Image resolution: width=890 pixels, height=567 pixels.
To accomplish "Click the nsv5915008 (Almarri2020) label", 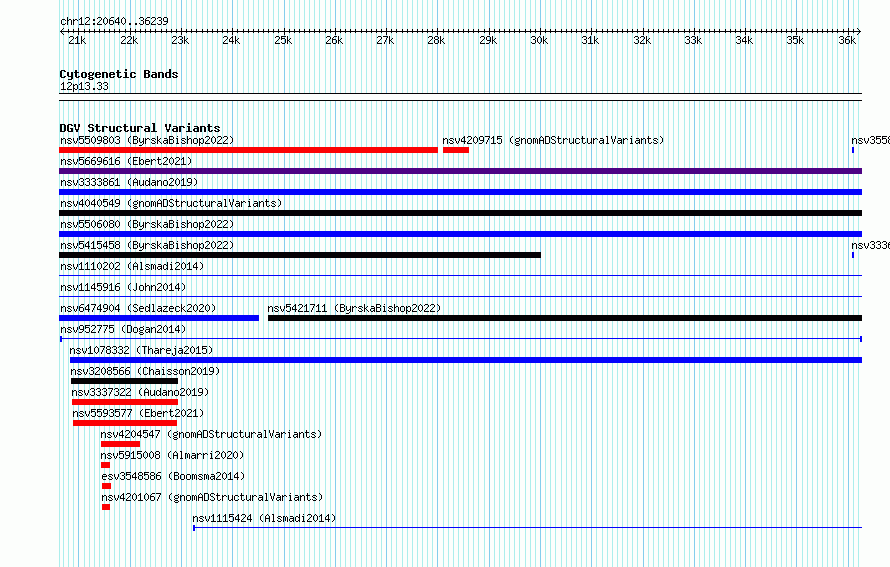I will click(172, 455).
